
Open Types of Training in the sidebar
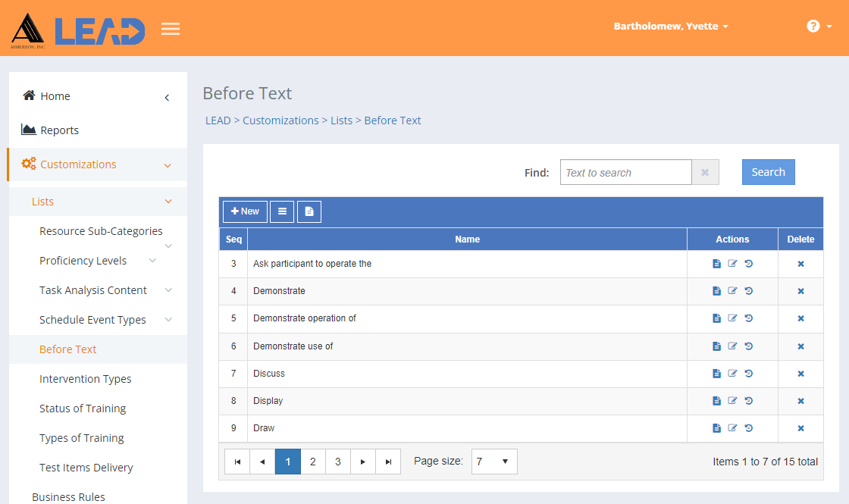click(x=82, y=438)
